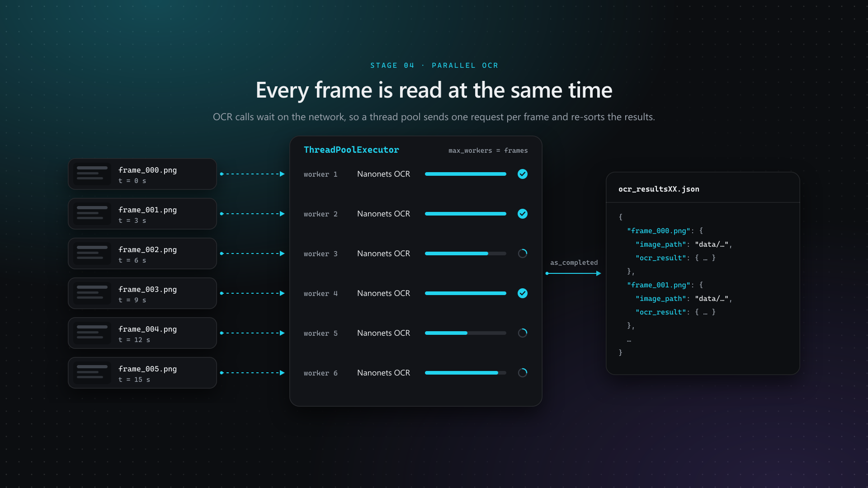
Task: Select the frame_000.png thumbnail icon
Action: pos(92,174)
